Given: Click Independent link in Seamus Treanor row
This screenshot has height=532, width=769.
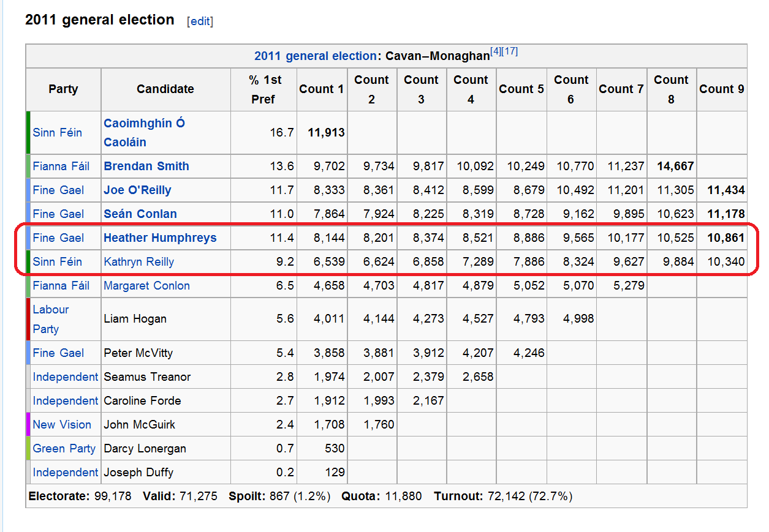Looking at the screenshot, I should (65, 377).
